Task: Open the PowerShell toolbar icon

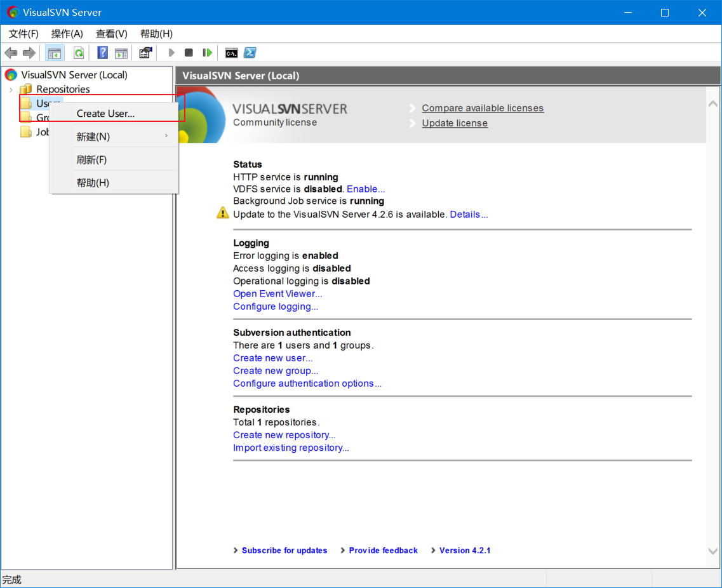Action: 250,53
